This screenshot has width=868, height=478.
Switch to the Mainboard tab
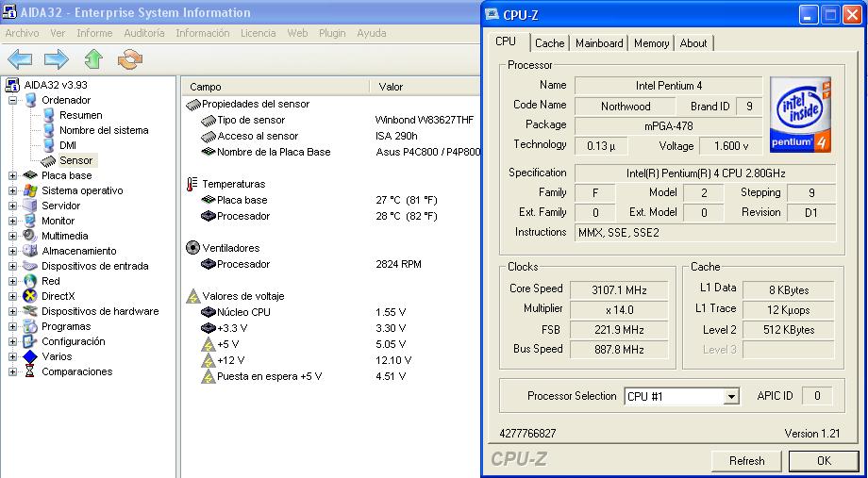coord(599,43)
